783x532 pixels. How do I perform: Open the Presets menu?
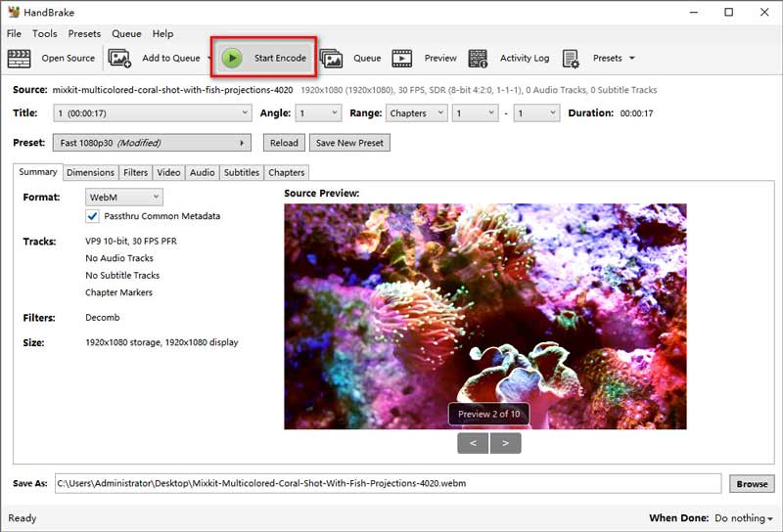[84, 34]
